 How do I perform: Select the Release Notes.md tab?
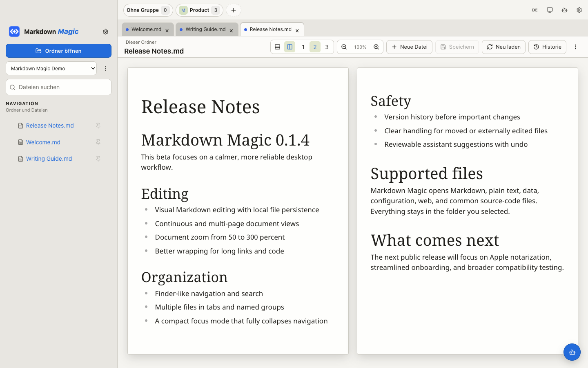pos(270,29)
